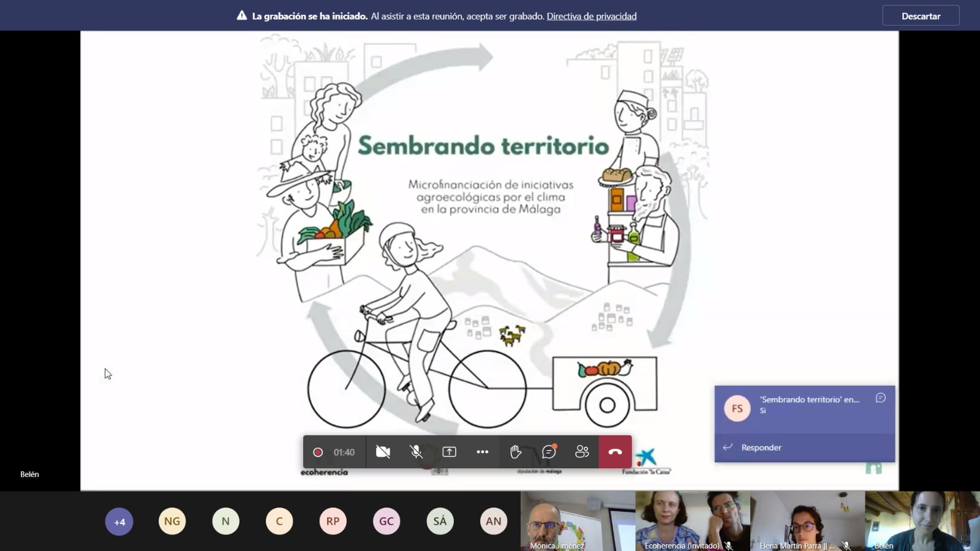Image resolution: width=980 pixels, height=551 pixels.
Task: Click the red recording indicator dot
Action: coord(318,452)
